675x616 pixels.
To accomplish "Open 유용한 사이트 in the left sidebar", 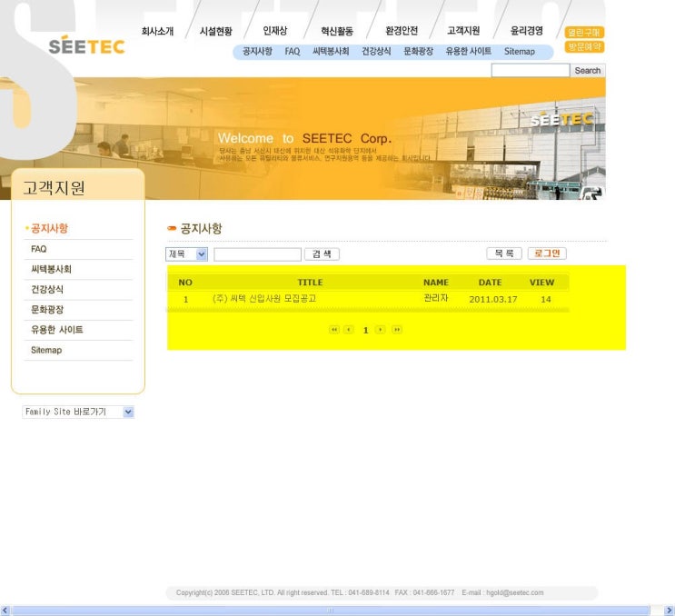I will (x=57, y=330).
